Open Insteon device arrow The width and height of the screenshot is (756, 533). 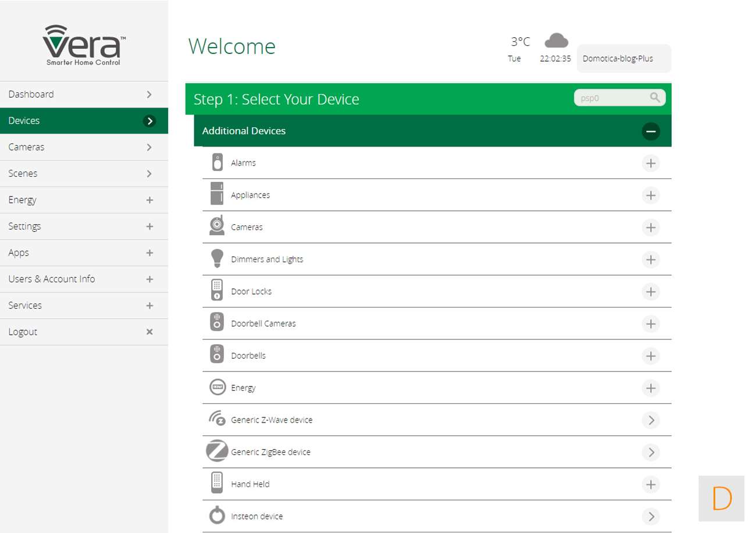(x=651, y=516)
